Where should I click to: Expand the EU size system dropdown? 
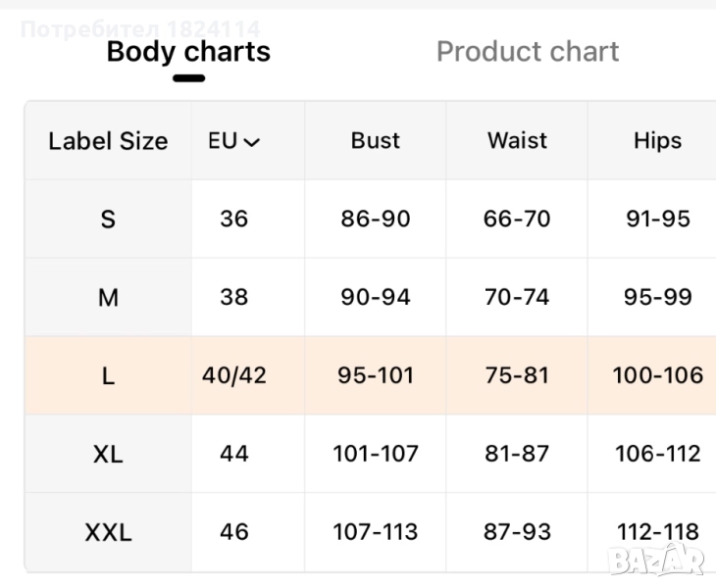click(x=234, y=141)
